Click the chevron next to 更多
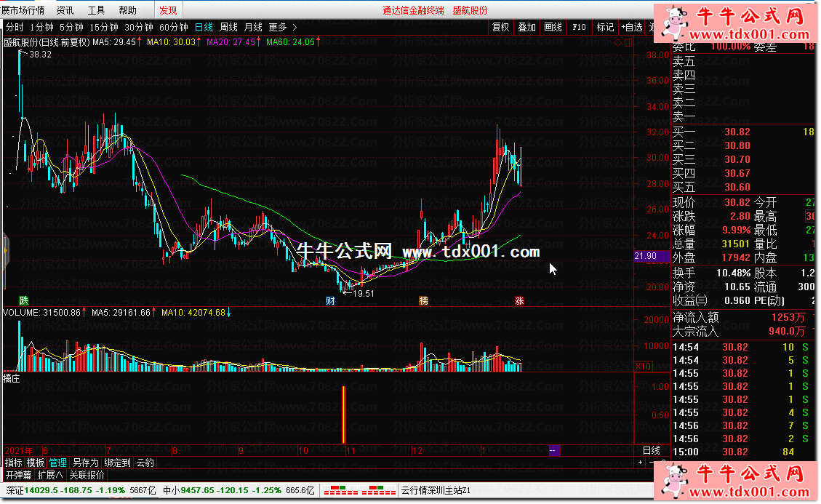The width and height of the screenshot is (821, 504). point(295,27)
